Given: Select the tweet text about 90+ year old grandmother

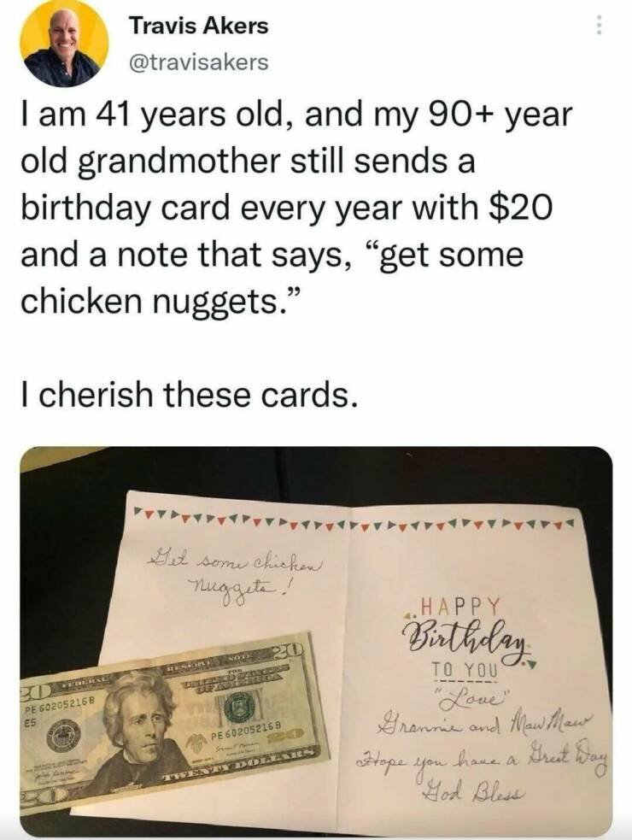Looking at the screenshot, I should pyautogui.click(x=296, y=208).
